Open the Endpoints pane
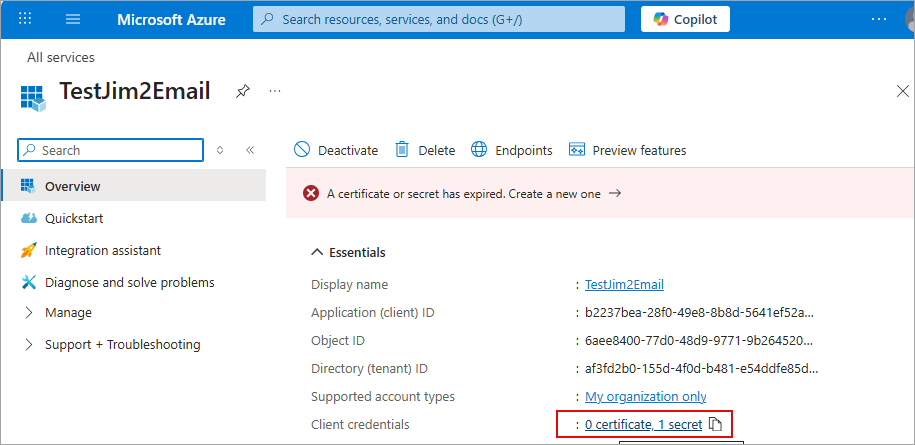Viewport: 915px width, 445px height. tap(512, 150)
